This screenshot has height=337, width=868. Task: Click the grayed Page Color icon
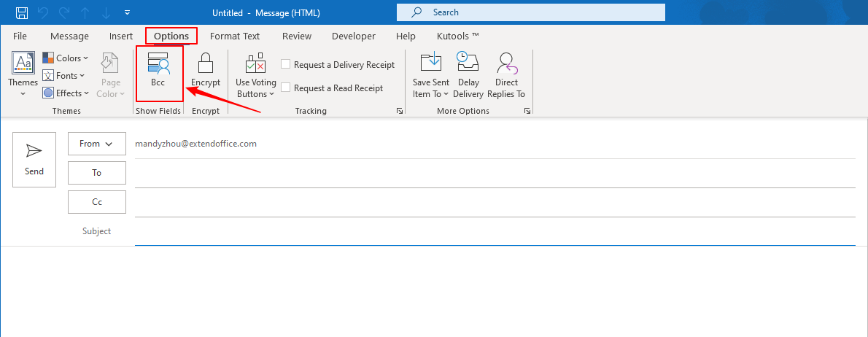pos(111,64)
